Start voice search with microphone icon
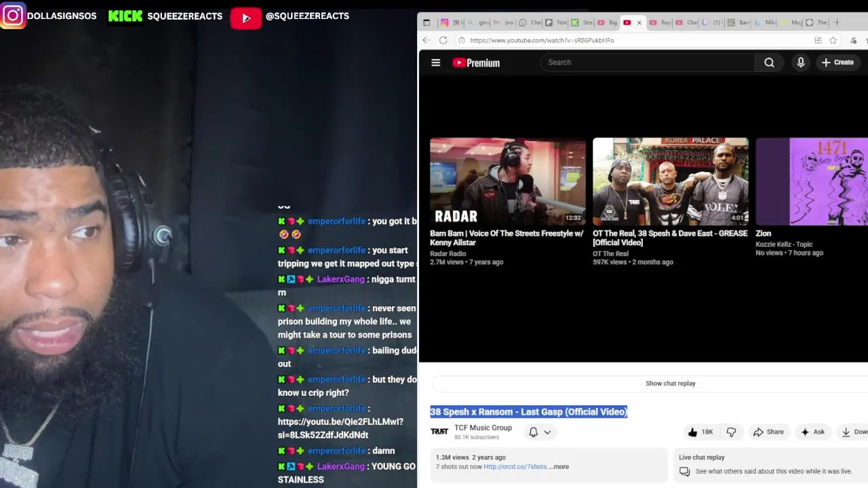The image size is (868, 488). (801, 62)
